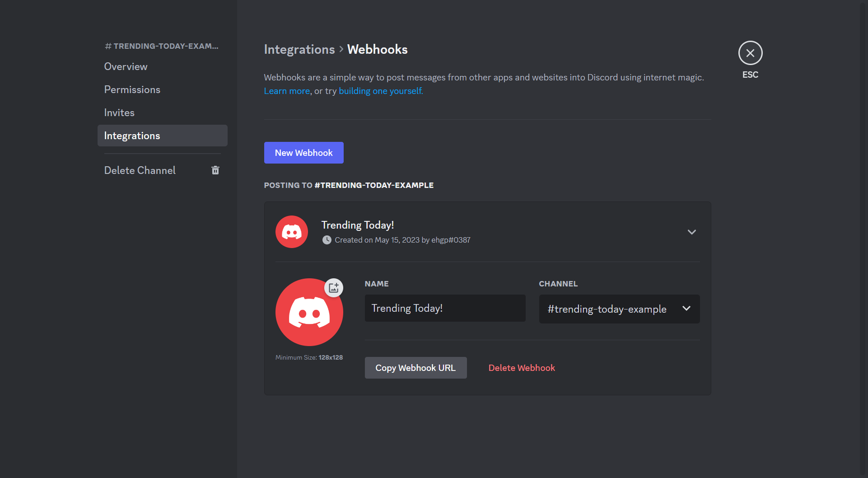This screenshot has height=478, width=868.
Task: Click Delete Webhook
Action: pos(522,368)
